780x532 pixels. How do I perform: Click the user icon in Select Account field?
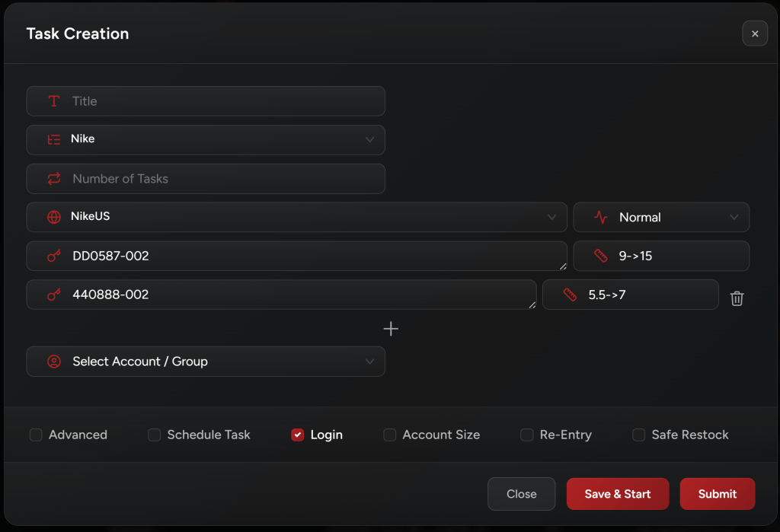[x=54, y=362]
